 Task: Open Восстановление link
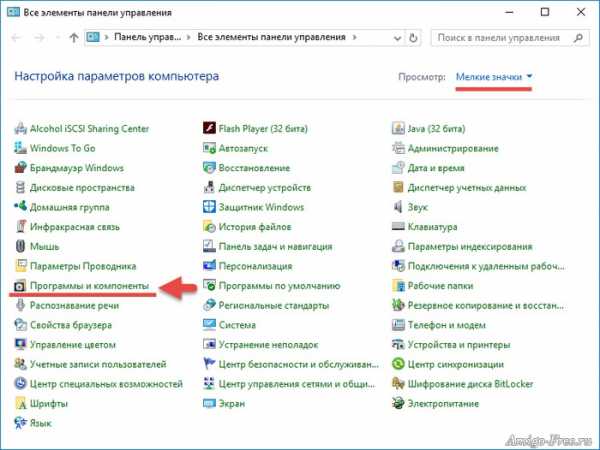254,168
